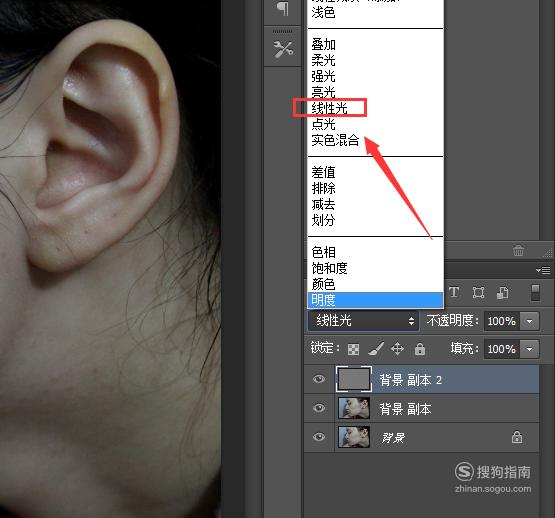Viewport: 555px width, 518px height.
Task: Choose 叠加 blend mode
Action: pyautogui.click(x=375, y=45)
